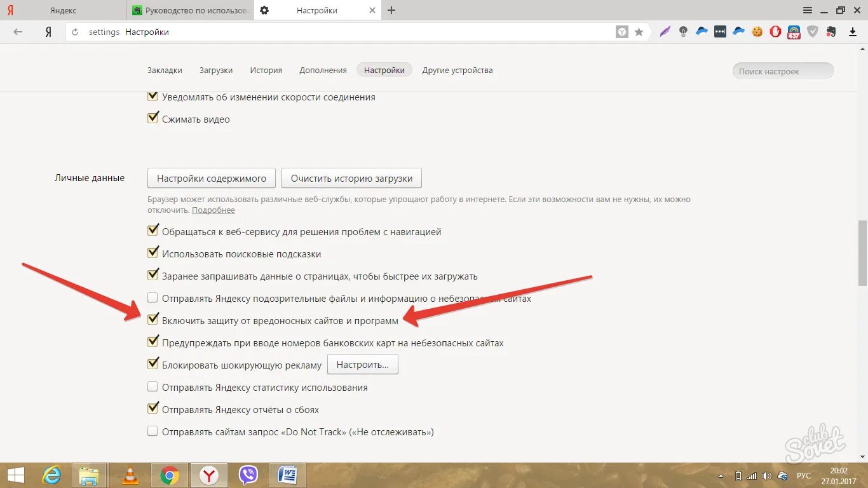868x488 pixels.
Task: Disable "Блокировать шокирующую рекламу" checkbox
Action: tap(153, 365)
